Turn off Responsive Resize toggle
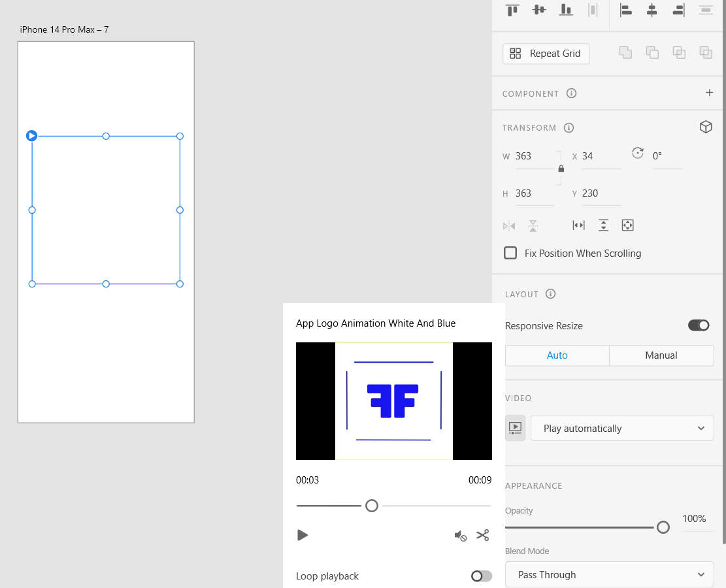726x588 pixels. click(699, 325)
